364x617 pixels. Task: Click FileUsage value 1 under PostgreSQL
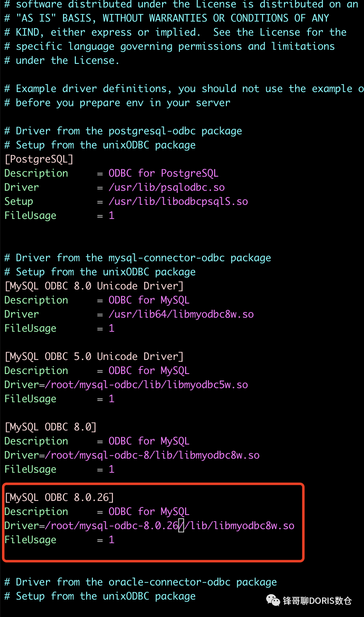pyautogui.click(x=112, y=216)
